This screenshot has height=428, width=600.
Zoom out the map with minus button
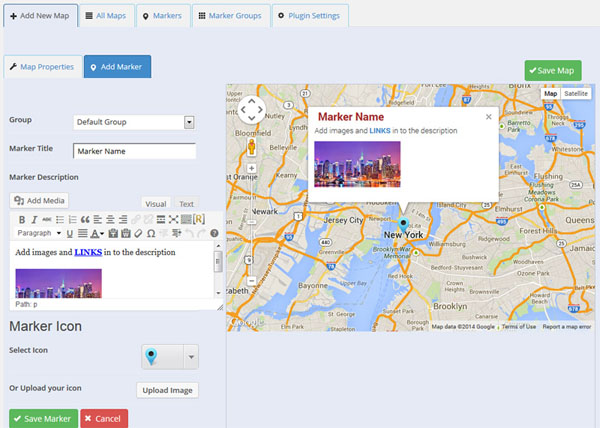coord(251,281)
